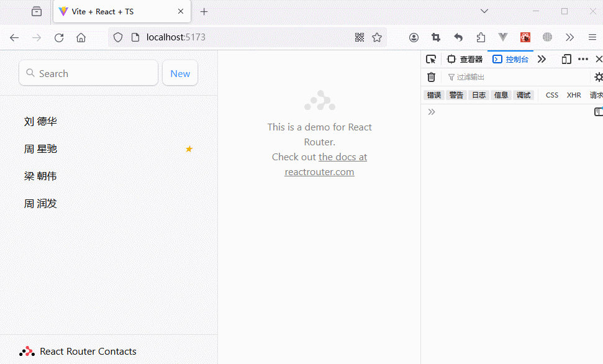This screenshot has height=364, width=603.
Task: Toggle the CSS console filter
Action: 551,95
